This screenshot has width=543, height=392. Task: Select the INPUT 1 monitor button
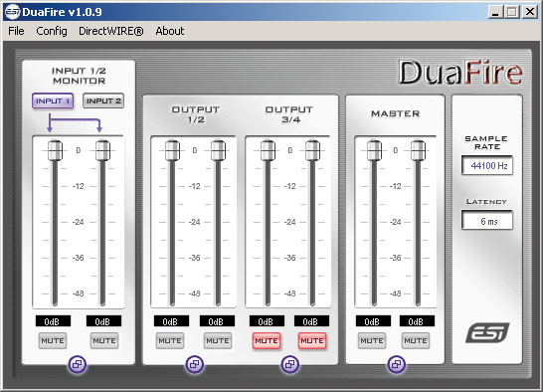pos(53,100)
